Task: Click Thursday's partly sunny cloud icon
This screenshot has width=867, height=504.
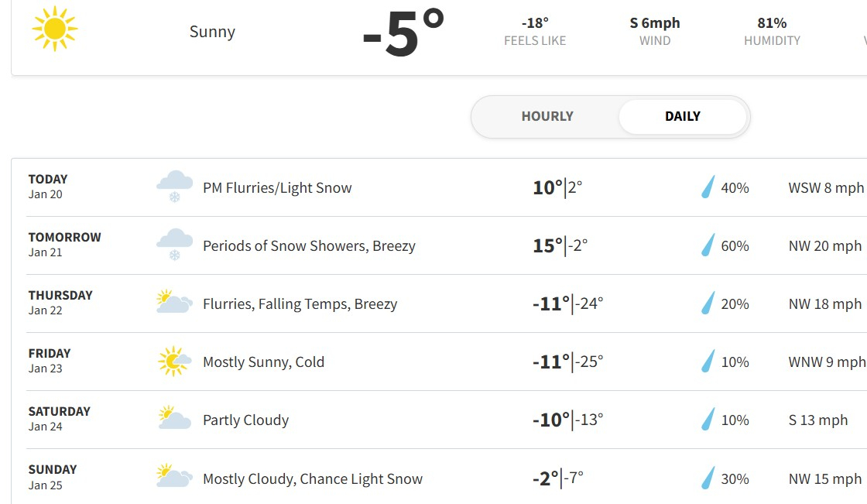Action: click(x=174, y=302)
